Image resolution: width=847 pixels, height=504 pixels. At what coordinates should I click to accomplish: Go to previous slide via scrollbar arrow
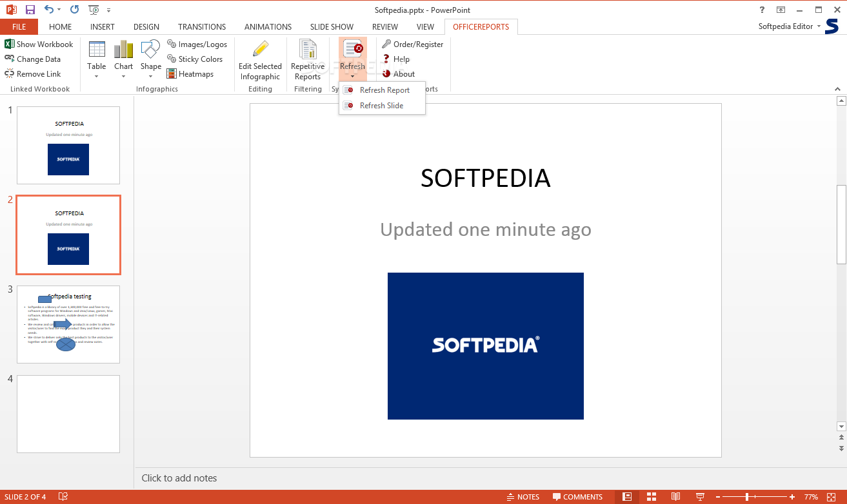pyautogui.click(x=841, y=437)
